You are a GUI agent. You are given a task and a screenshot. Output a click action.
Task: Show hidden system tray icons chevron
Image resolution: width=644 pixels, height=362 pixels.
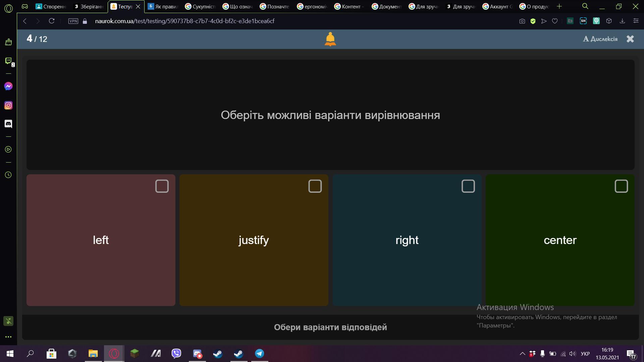tap(522, 354)
